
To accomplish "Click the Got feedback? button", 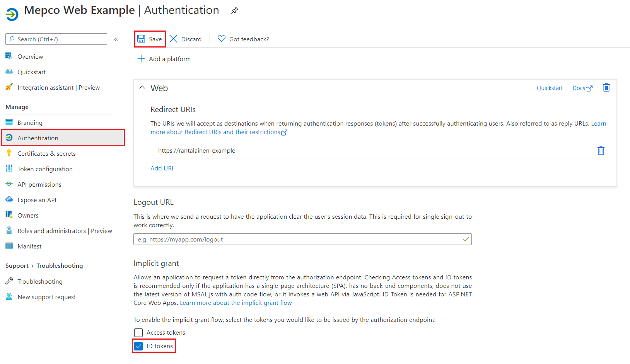I will coord(243,39).
